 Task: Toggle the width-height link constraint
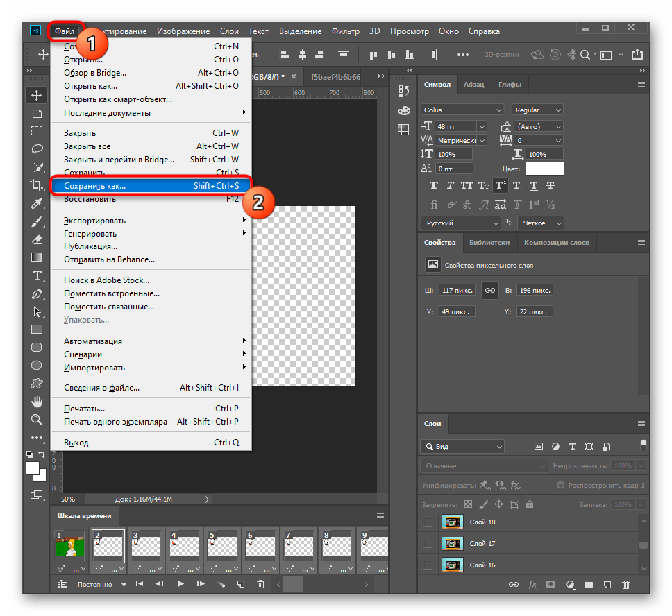click(490, 290)
